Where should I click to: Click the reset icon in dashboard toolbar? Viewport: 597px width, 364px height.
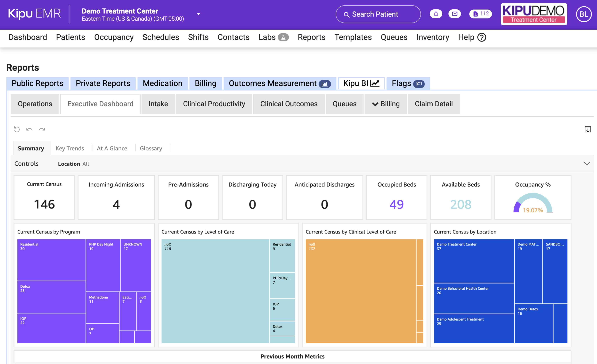pyautogui.click(x=17, y=129)
